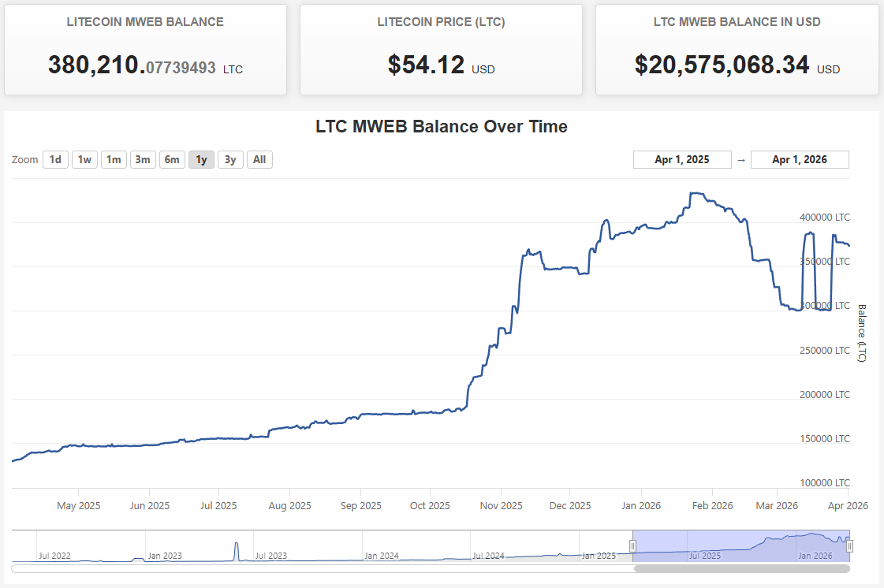Show All time zoom range

click(x=259, y=159)
